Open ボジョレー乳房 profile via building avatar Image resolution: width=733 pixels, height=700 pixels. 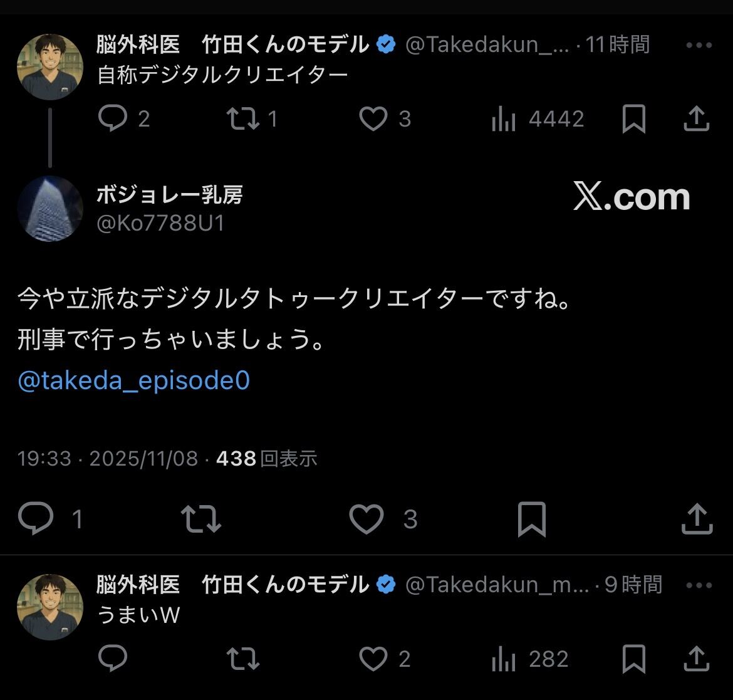50,209
